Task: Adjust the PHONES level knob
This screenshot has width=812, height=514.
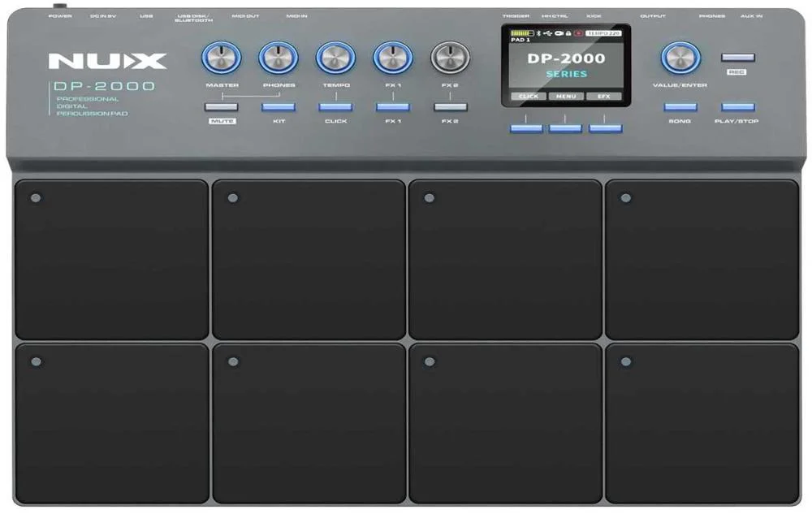Action: tap(279, 58)
